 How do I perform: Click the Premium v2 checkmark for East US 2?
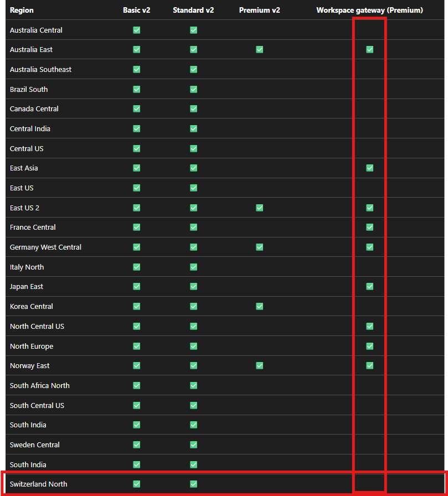click(x=259, y=208)
